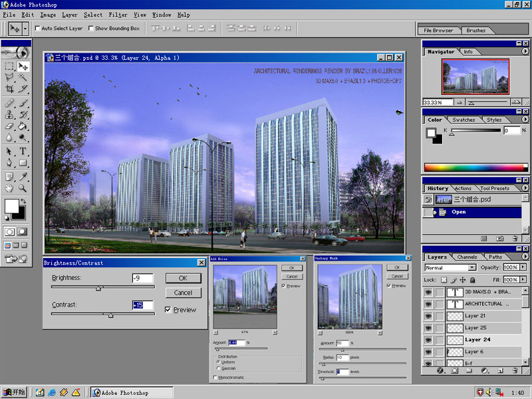Image resolution: width=532 pixels, height=399 pixels.
Task: Select the Zoom tool
Action: (x=23, y=188)
